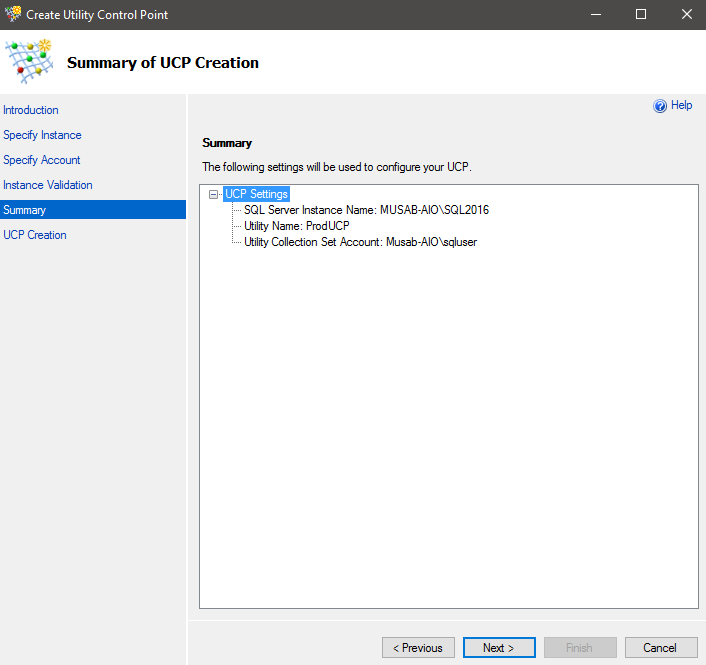The height and width of the screenshot is (665, 706).
Task: Select the UCP Settings tree item
Action: tap(256, 194)
